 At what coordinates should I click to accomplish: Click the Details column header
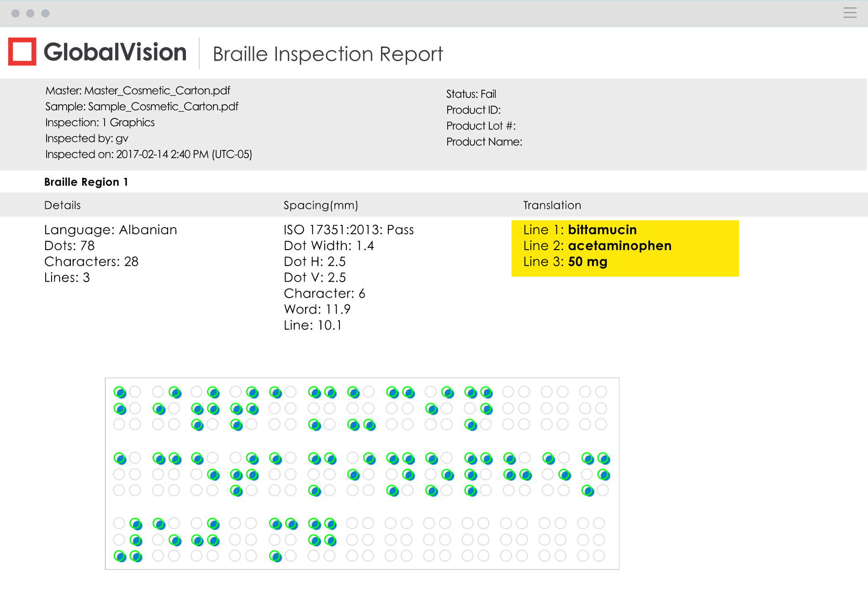pos(63,205)
